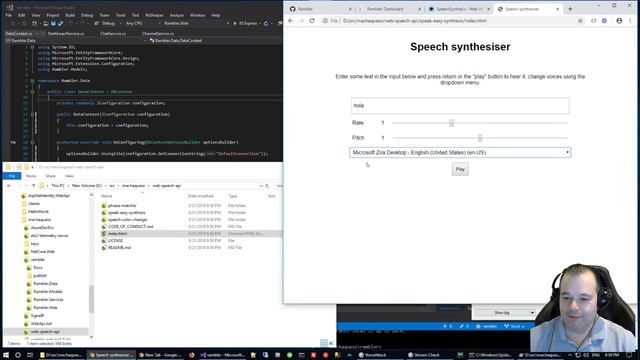Open the Rambler.Web startup project dropdown

click(x=196, y=24)
